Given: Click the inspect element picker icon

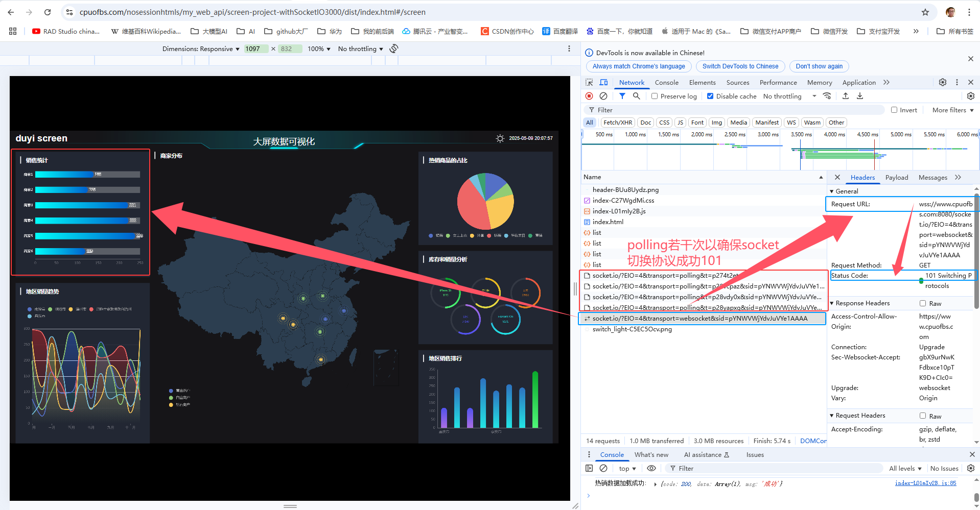Looking at the screenshot, I should 589,82.
